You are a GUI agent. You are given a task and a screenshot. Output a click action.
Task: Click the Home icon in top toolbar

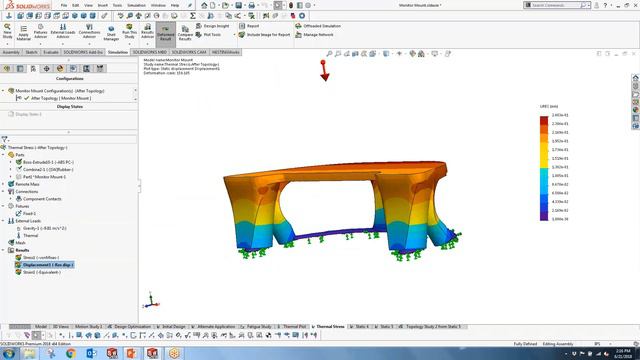[x=204, y=5]
